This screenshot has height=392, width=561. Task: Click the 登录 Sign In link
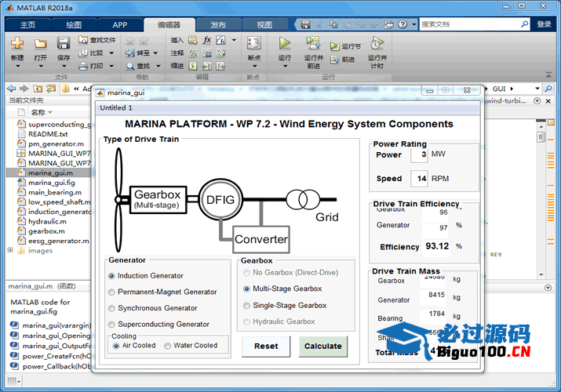tap(545, 24)
